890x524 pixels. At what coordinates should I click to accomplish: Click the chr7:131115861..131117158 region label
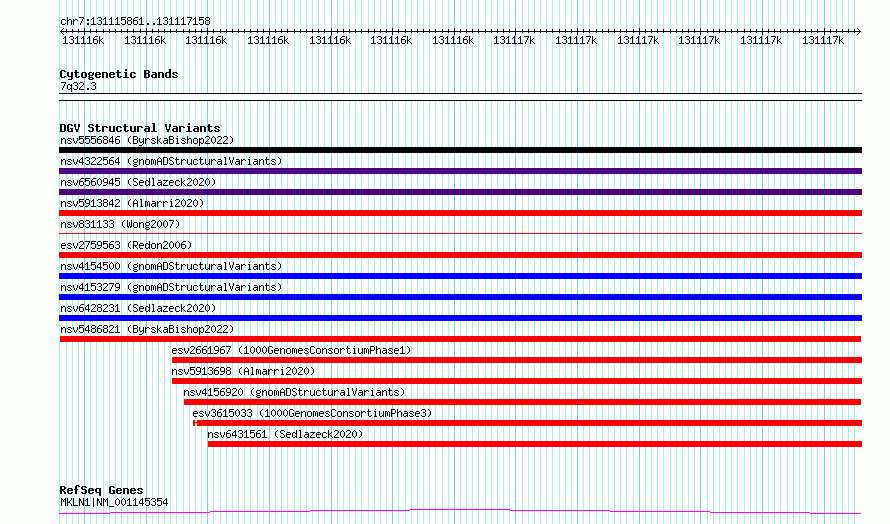pyautogui.click(x=135, y=21)
